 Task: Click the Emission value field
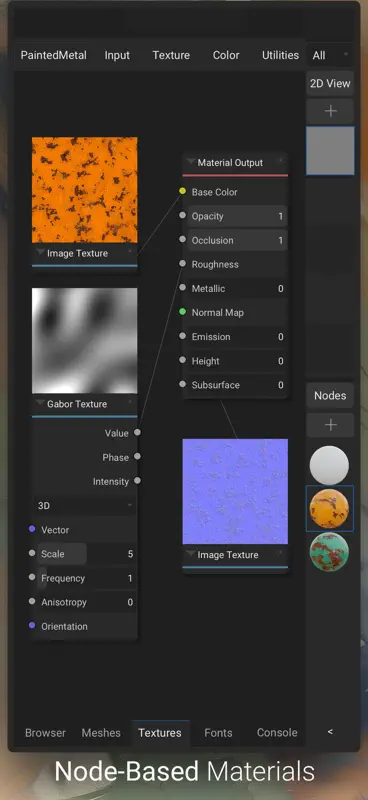[x=237, y=337]
